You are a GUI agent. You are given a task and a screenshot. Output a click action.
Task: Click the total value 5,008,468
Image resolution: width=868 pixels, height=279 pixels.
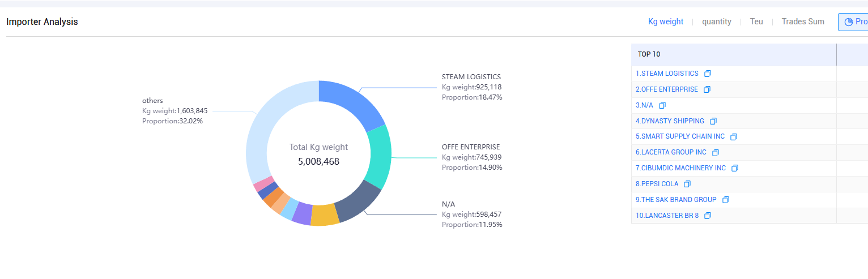tap(319, 161)
